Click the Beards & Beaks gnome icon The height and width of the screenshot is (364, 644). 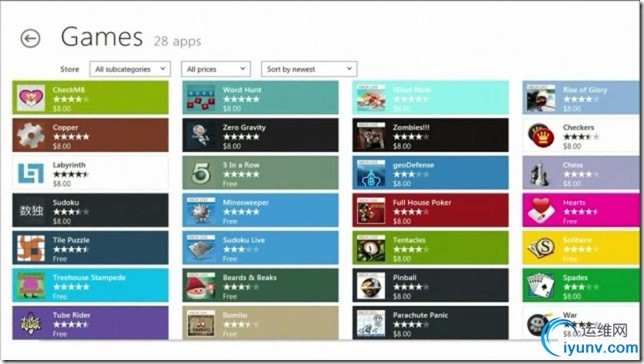pyautogui.click(x=201, y=286)
